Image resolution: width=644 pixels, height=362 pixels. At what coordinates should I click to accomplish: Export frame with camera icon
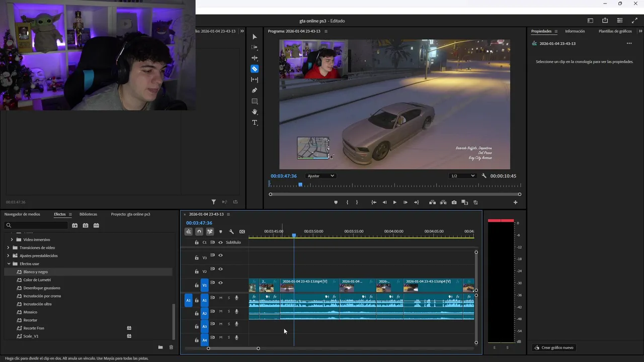click(x=454, y=202)
